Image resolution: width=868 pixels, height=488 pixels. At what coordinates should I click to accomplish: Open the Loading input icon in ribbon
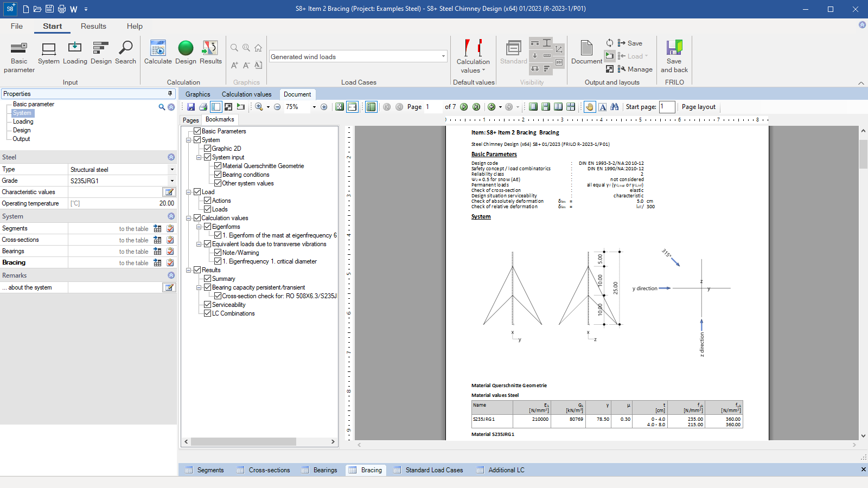(x=75, y=53)
